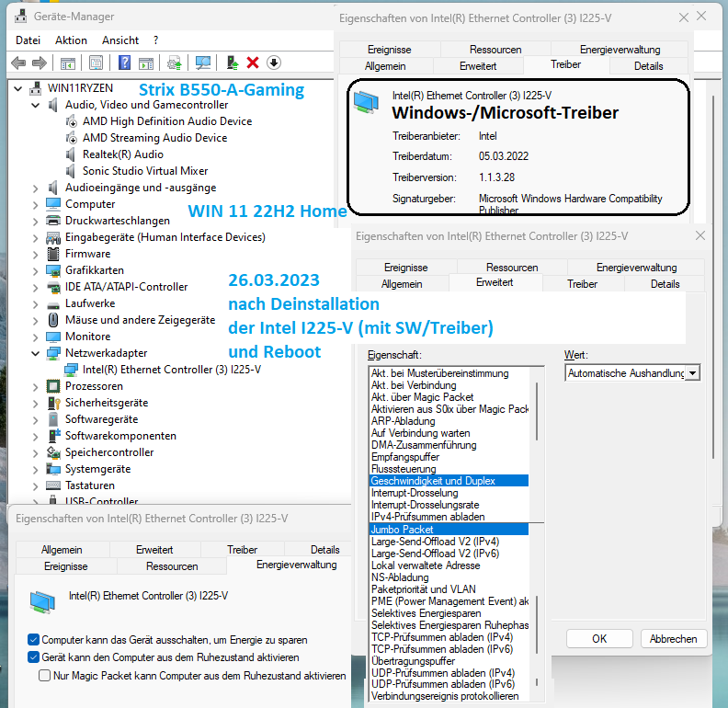Viewport: 728px width, 708px height.
Task: Click the Forward arrow toolbar icon
Action: tap(40, 63)
